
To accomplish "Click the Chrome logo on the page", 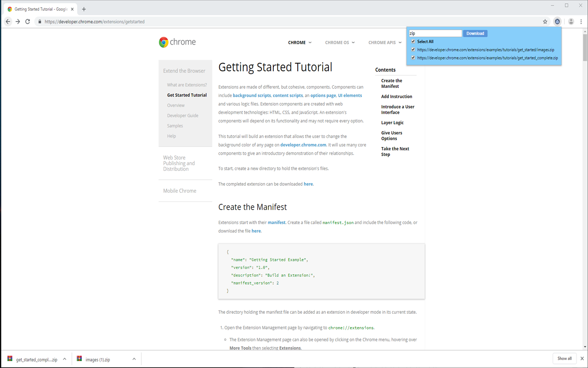I will click(x=177, y=42).
